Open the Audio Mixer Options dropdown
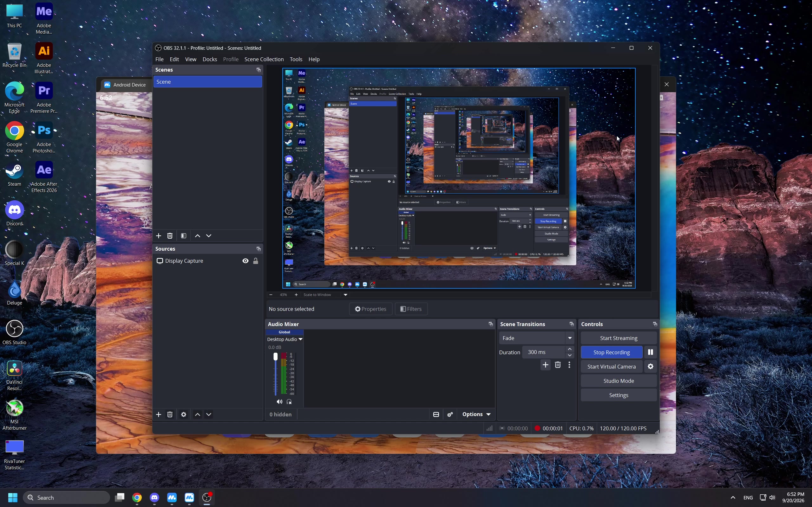Screen dimensions: 812x507 476,414
